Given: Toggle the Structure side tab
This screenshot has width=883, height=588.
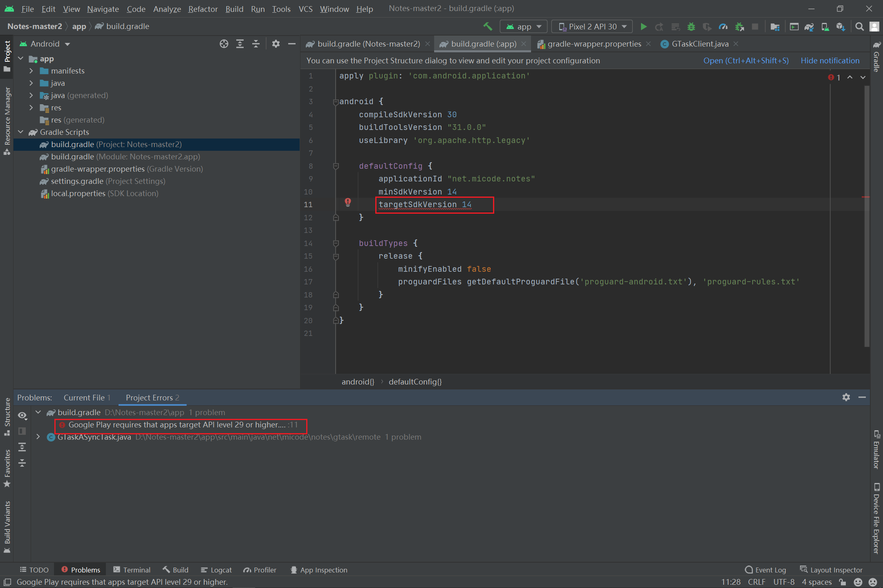Looking at the screenshot, I should 7,417.
